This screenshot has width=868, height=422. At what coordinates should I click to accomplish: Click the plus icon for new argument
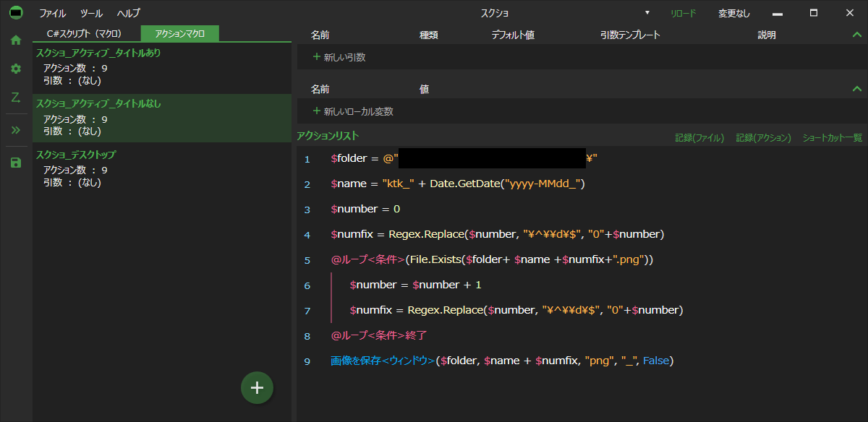point(316,56)
